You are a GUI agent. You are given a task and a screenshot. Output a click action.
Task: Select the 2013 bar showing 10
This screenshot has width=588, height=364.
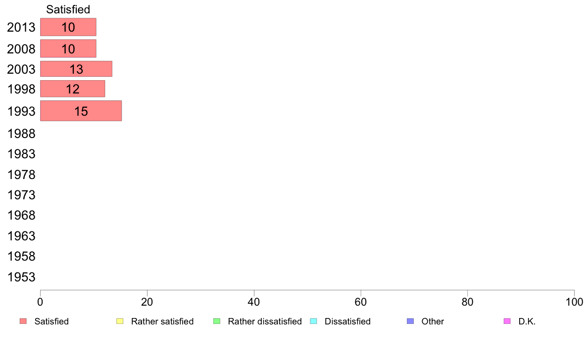click(68, 27)
